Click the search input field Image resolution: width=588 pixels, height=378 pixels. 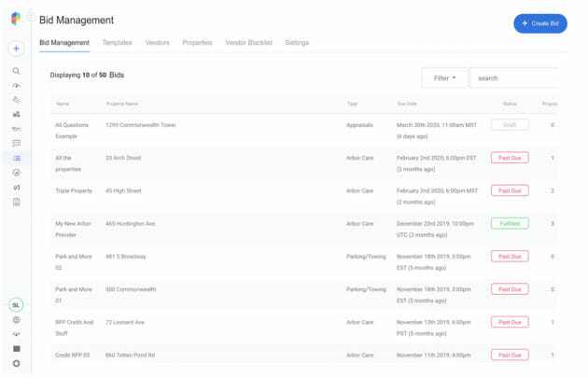513,78
